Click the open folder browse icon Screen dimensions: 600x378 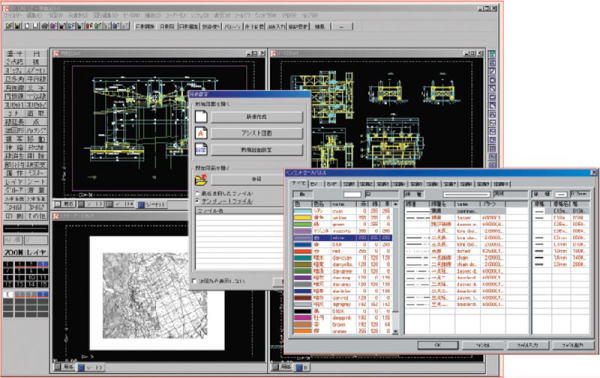[x=201, y=179]
